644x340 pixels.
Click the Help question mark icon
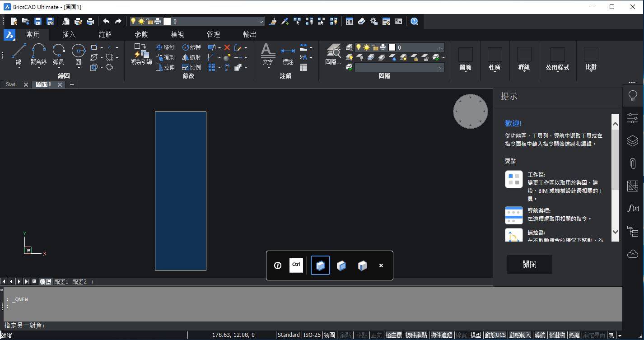click(414, 21)
